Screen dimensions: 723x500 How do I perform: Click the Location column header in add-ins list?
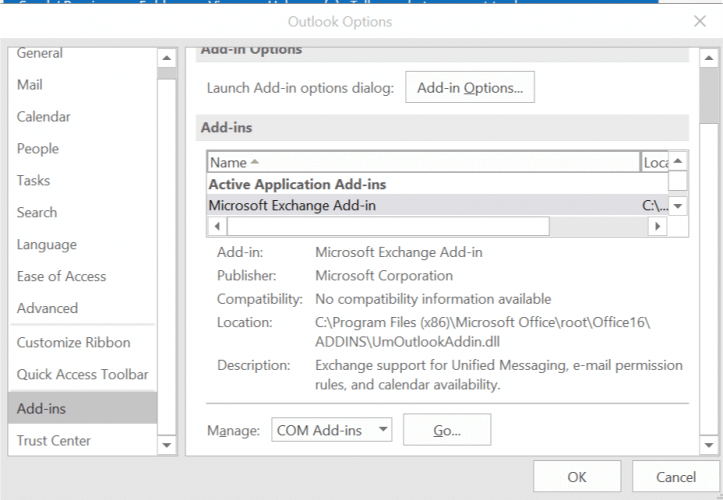point(655,162)
